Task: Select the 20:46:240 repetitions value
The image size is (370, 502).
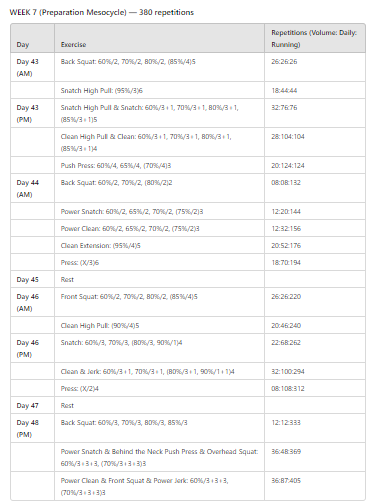Action: pyautogui.click(x=286, y=326)
